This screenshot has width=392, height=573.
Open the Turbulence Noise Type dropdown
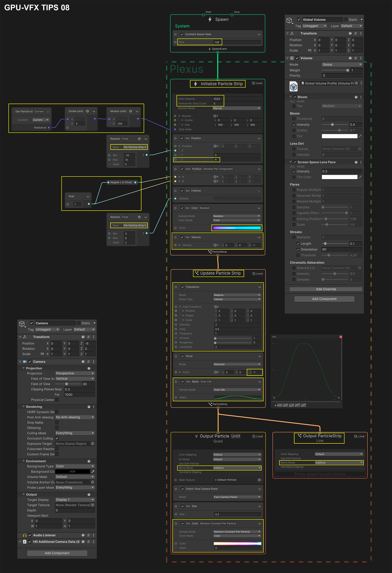pos(237,299)
